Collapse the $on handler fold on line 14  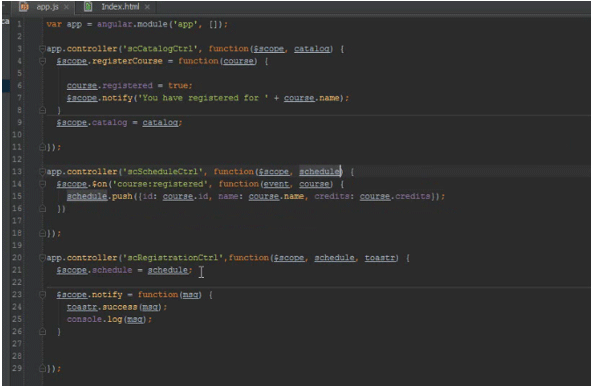pos(42,184)
